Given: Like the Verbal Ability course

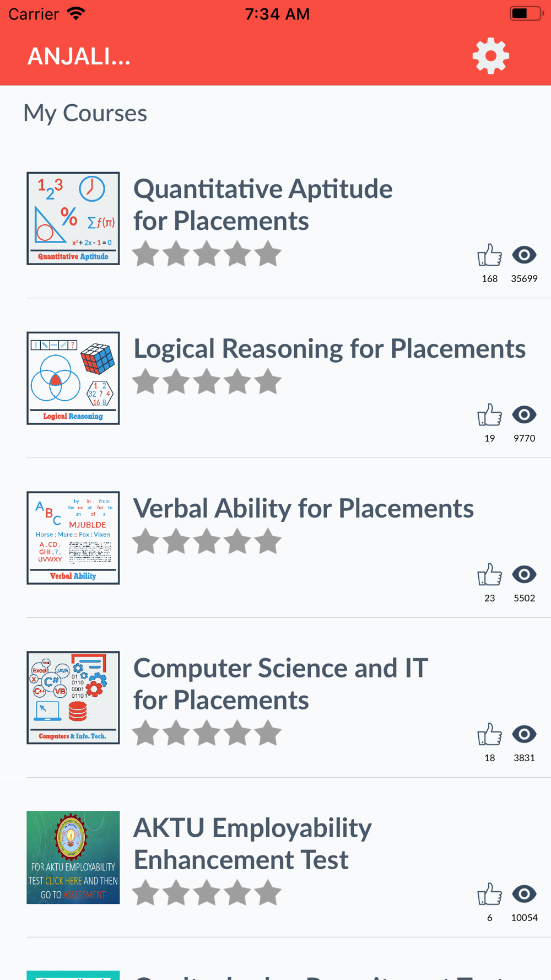Looking at the screenshot, I should 489,575.
